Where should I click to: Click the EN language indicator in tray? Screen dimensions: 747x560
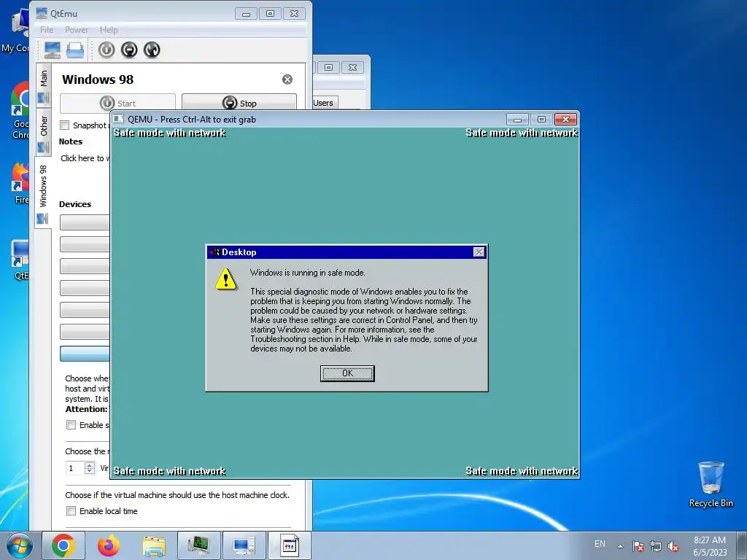(x=600, y=544)
